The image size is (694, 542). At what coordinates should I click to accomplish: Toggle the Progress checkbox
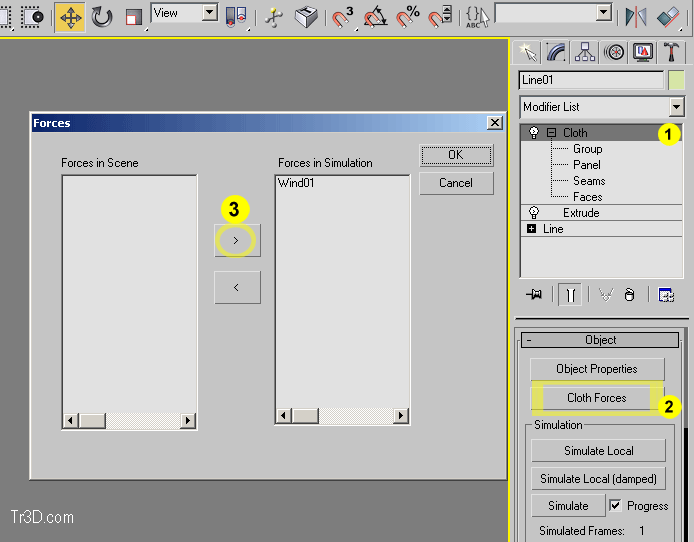coord(616,506)
